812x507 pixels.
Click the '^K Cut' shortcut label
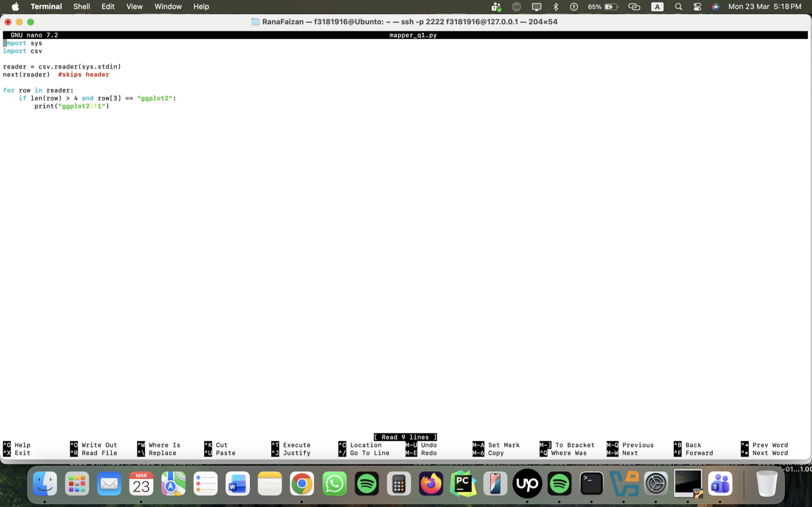[216, 445]
